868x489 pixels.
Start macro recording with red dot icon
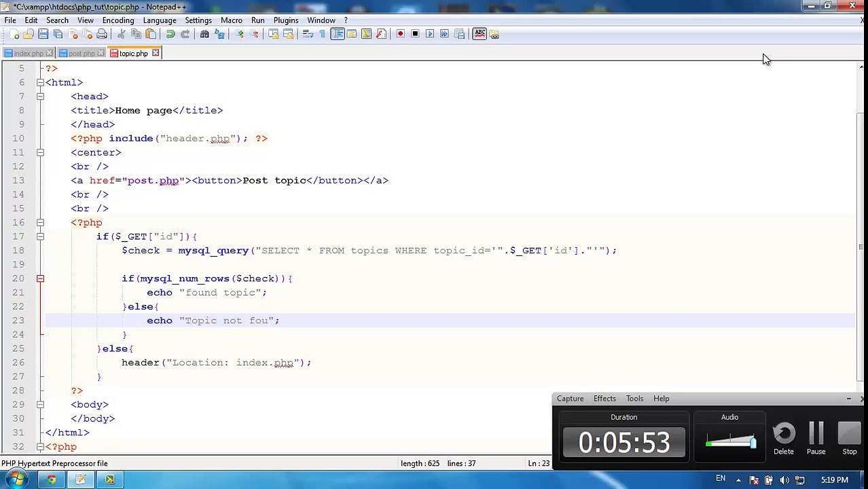click(400, 34)
